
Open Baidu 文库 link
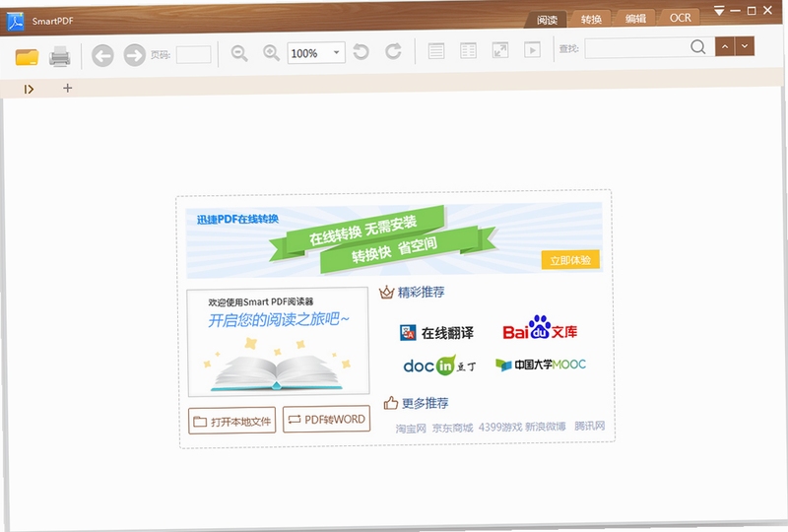pyautogui.click(x=540, y=328)
